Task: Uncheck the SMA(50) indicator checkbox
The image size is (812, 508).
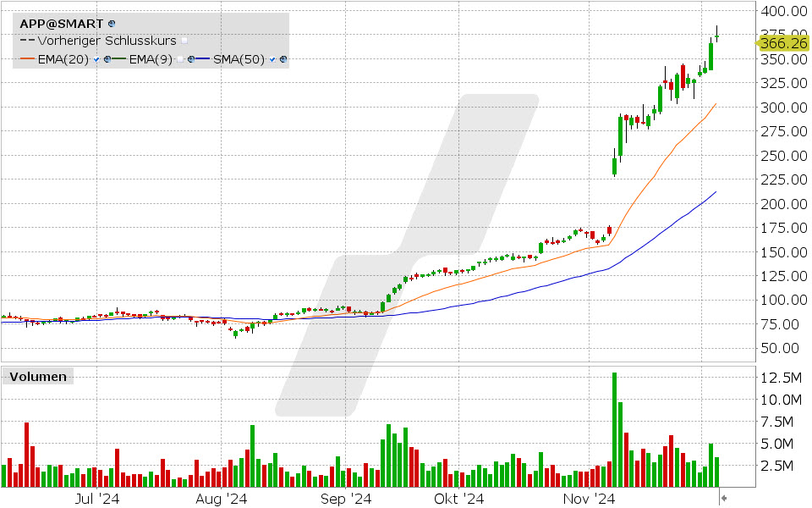Action: [x=272, y=59]
